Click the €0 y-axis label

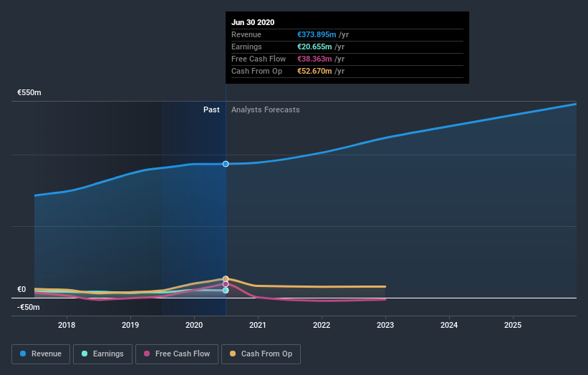(x=21, y=289)
